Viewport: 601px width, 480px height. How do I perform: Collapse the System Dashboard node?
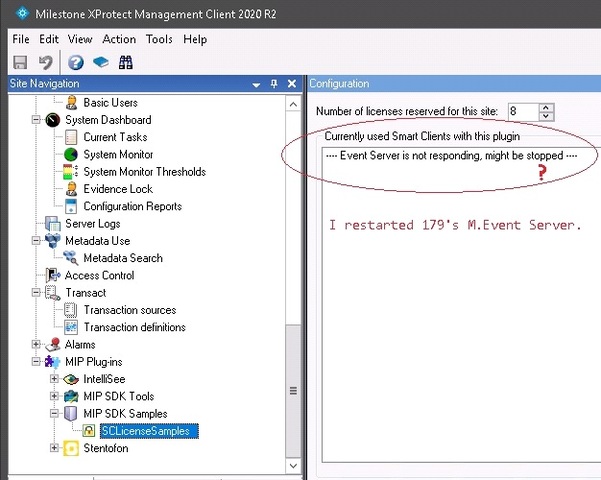click(37, 120)
